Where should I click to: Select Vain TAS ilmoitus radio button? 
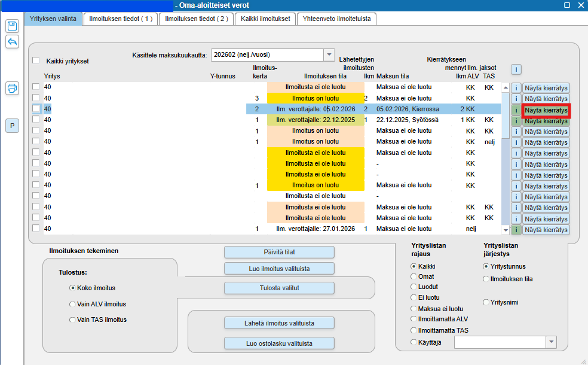[x=72, y=320]
